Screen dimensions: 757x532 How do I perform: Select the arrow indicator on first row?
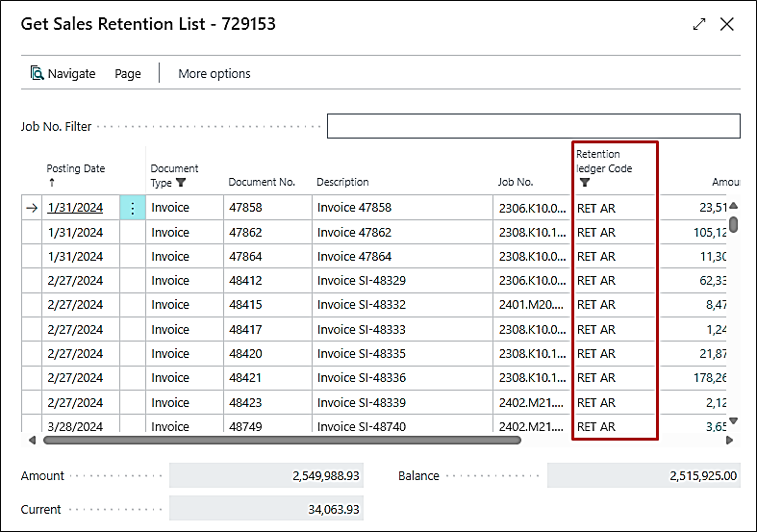(32, 208)
